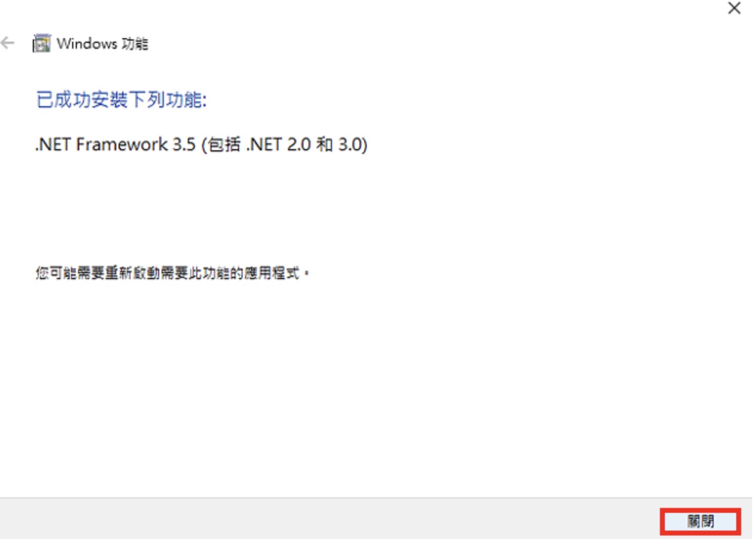Click the gray footer bar beside 關閉
Image resolution: width=756 pixels, height=539 pixels.
pos(328,519)
